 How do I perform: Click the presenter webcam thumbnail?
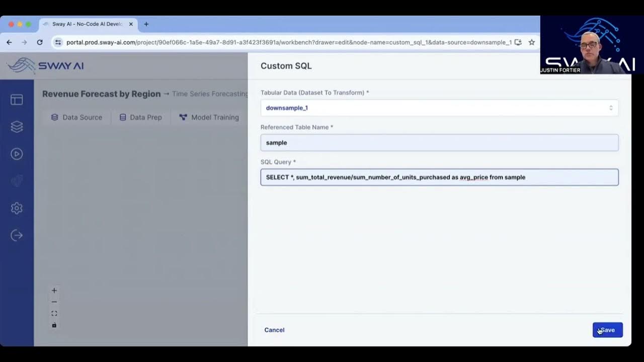coord(592,45)
